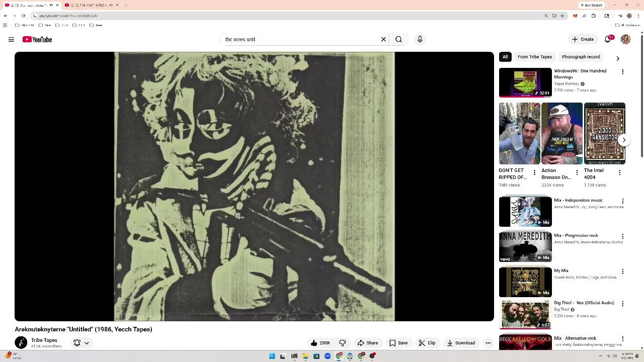Open options for Mix - Independent music
The width and height of the screenshot is (644, 362).
(623, 201)
